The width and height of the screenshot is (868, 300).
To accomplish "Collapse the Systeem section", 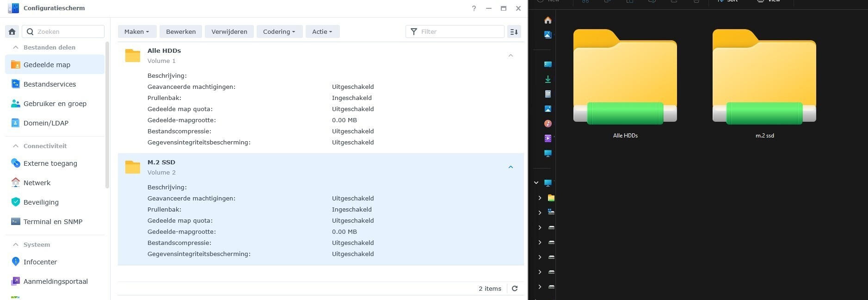I will (16, 244).
